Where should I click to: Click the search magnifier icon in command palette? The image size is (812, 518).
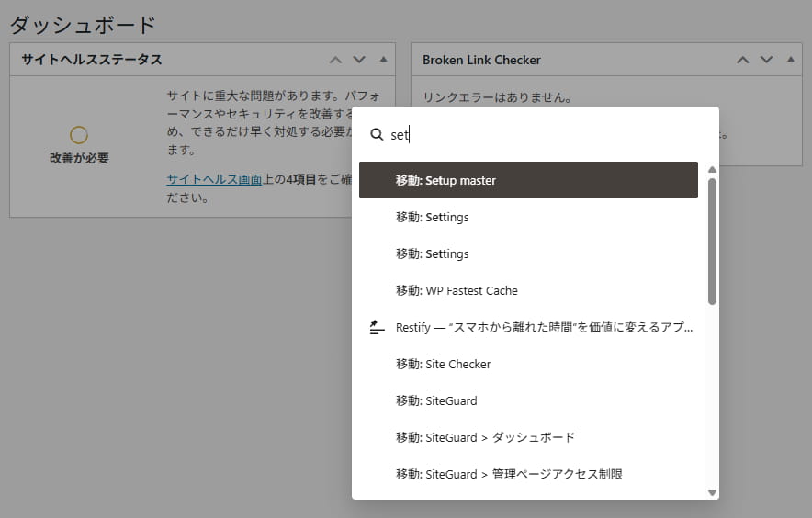click(377, 134)
